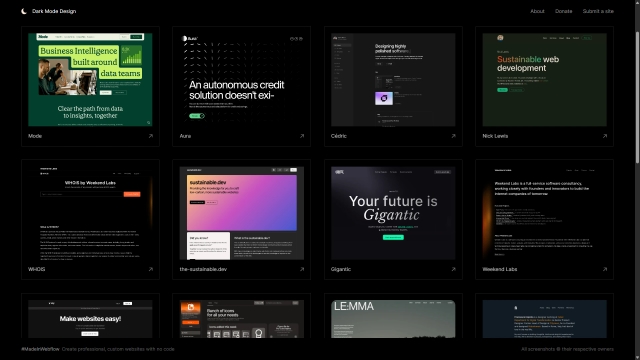Click the Aura site name label

(x=185, y=136)
